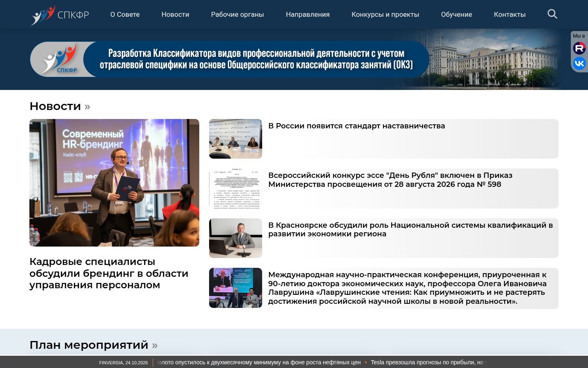Open the План мероприятий section heading
This screenshot has width=588, height=368.
click(94, 345)
